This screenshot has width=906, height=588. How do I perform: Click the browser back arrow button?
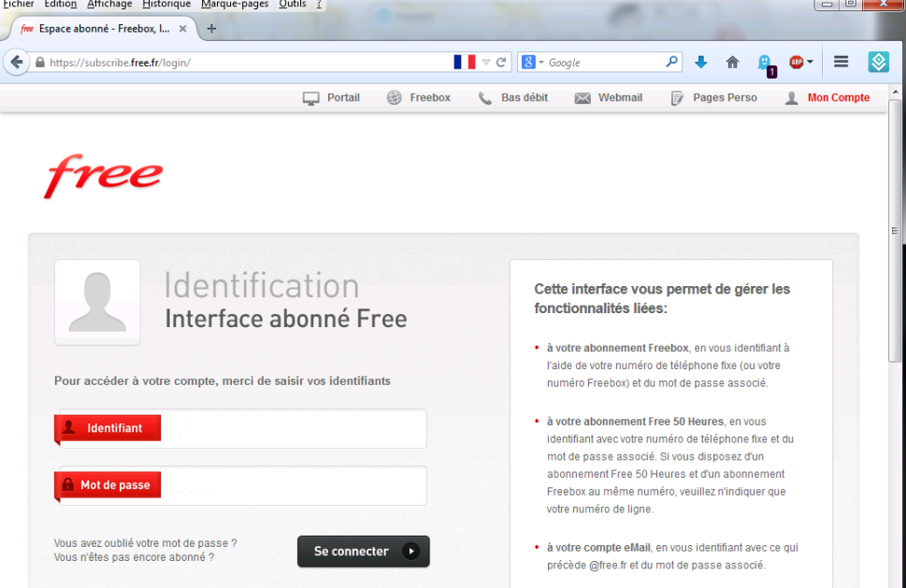tap(16, 63)
